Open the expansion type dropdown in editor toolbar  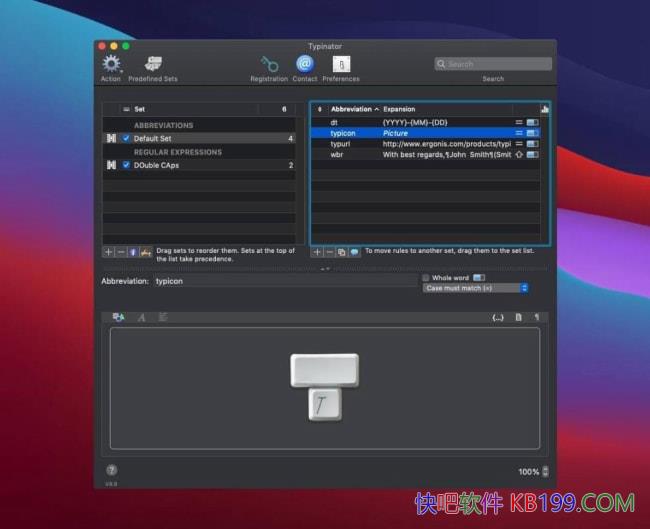119,317
